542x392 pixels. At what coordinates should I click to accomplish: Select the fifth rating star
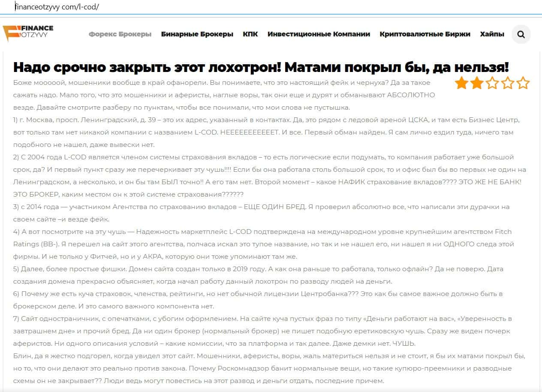point(523,83)
